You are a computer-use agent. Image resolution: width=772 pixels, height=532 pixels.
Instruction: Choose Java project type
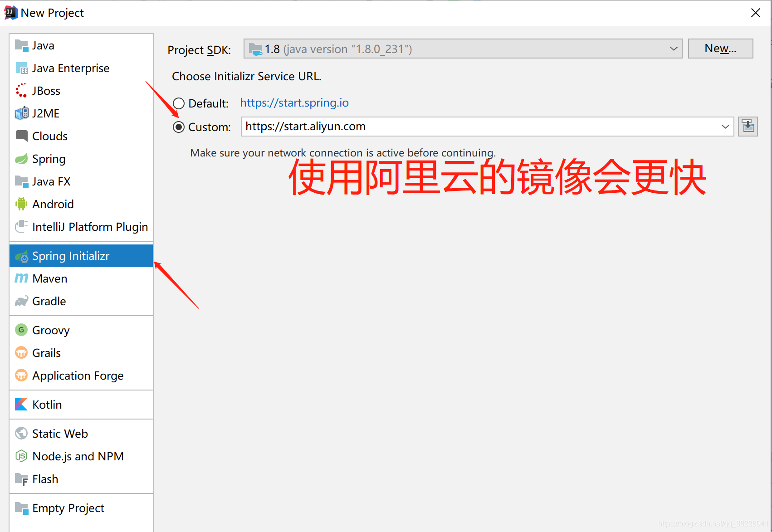(81, 45)
